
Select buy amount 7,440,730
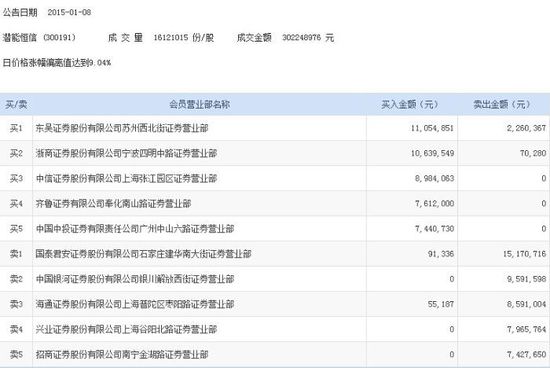[434, 229]
